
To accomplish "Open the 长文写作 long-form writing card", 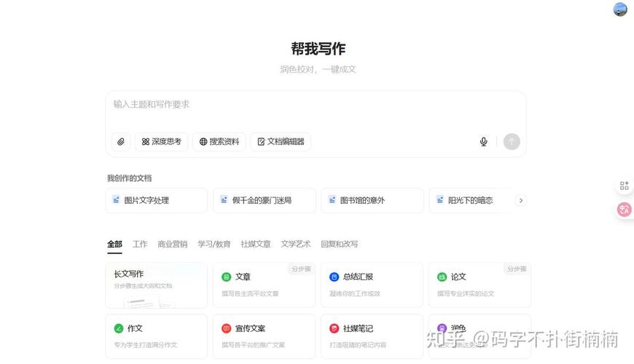I will pos(156,285).
